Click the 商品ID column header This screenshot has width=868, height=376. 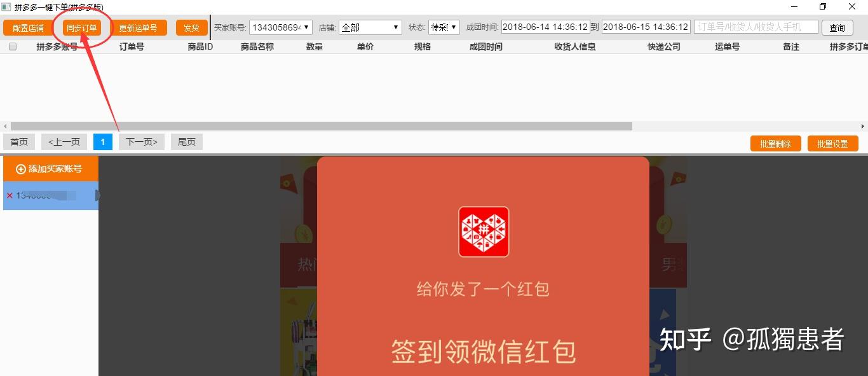click(200, 46)
